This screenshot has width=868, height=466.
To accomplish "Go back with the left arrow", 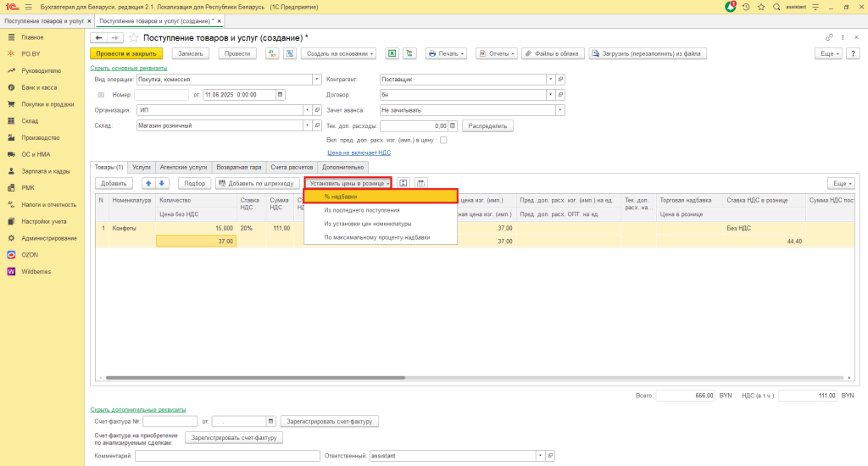I will pyautogui.click(x=98, y=37).
